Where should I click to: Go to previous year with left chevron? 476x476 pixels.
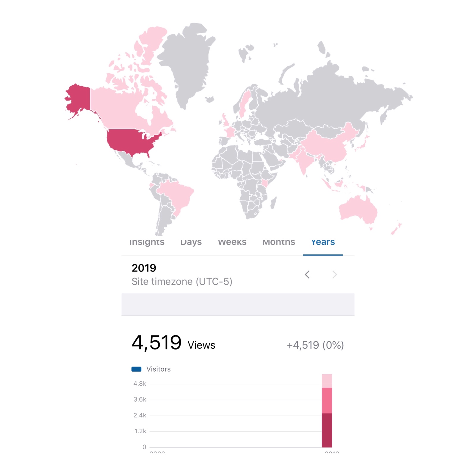[x=307, y=274]
